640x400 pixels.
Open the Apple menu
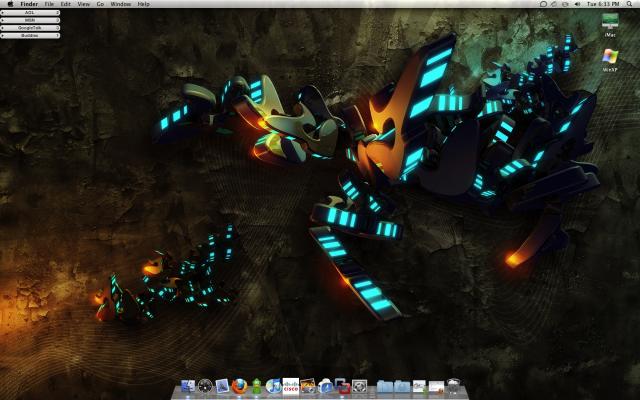click(x=10, y=4)
